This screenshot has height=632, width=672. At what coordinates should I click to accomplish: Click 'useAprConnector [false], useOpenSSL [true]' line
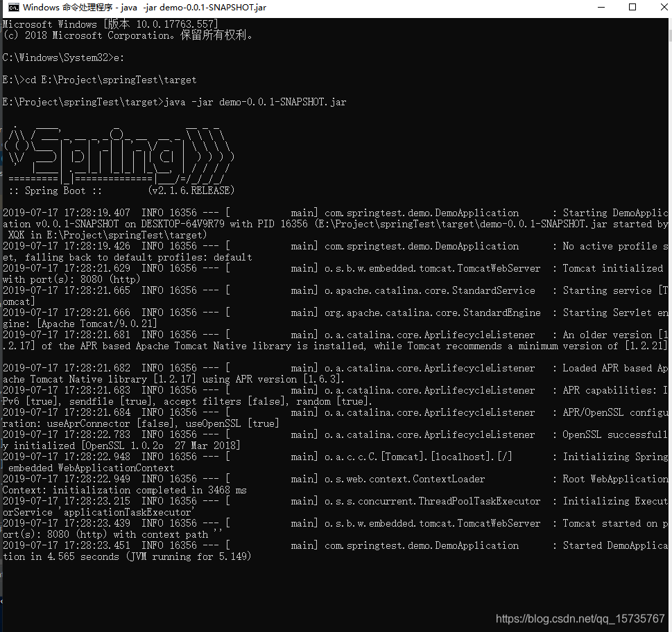click(163, 424)
